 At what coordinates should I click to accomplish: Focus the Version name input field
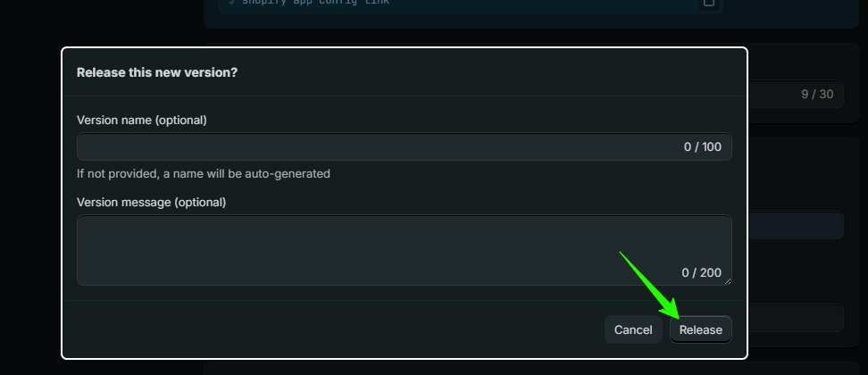[x=405, y=146]
